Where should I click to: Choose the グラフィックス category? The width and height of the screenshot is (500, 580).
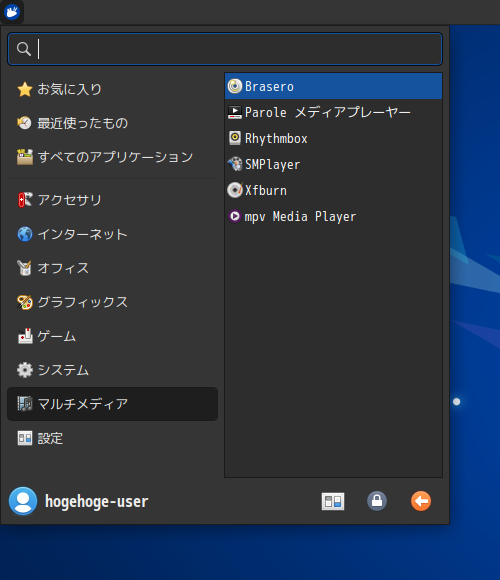tap(112, 302)
